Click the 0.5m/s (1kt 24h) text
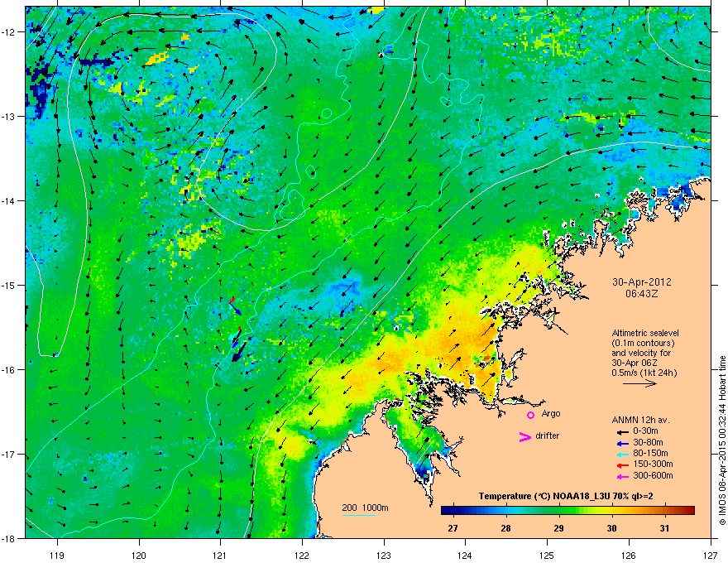 (644, 373)
